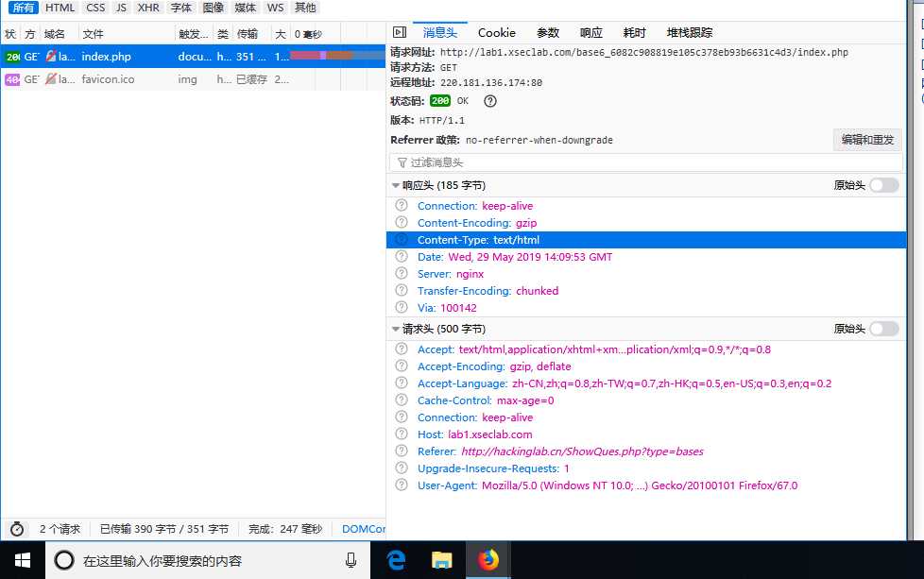The height and width of the screenshot is (579, 924).
Task: Sort by the 传输 column header
Action: coord(251,34)
